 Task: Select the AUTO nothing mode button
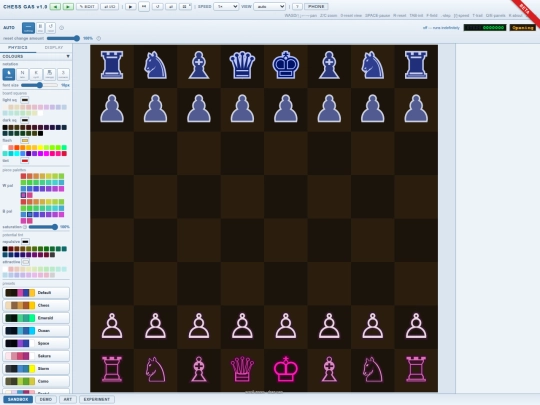pos(28,28)
